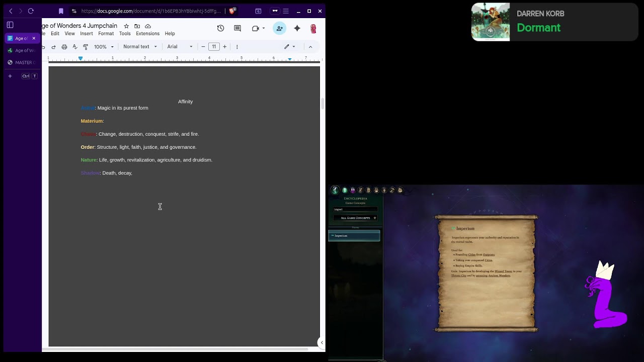Viewport: 644px width, 362px height.
Task: Click the Outposts link in the scroll
Action: pos(489,255)
